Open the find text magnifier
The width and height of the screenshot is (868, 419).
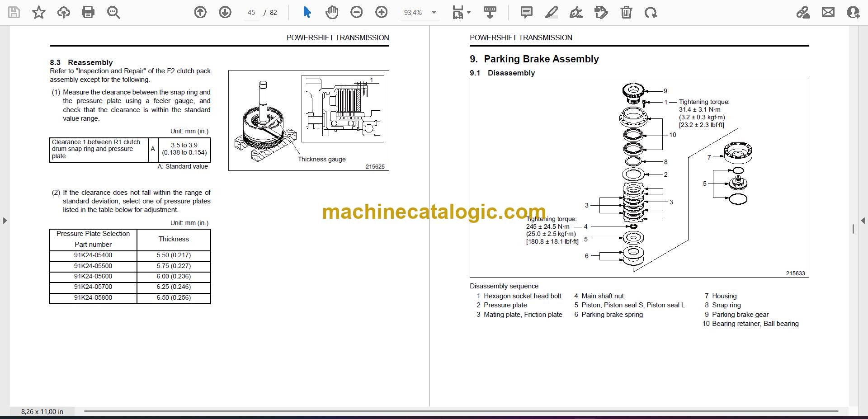point(113,12)
